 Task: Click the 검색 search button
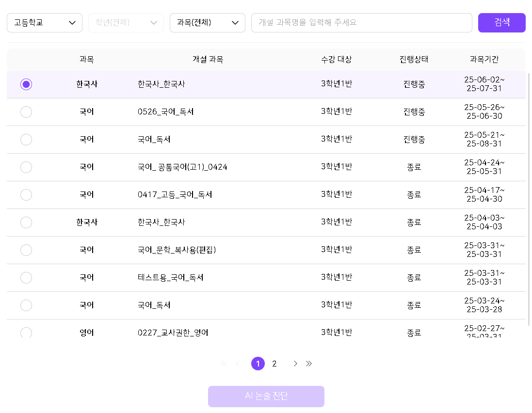501,23
